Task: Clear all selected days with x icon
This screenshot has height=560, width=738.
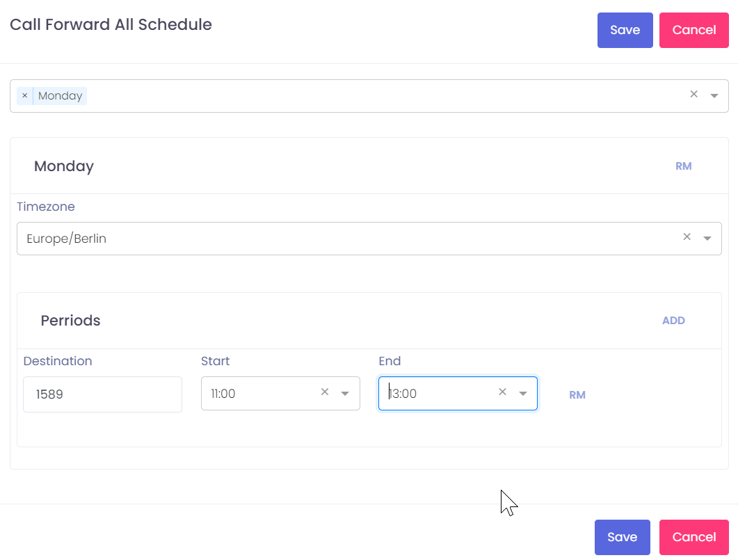Action: click(x=693, y=95)
